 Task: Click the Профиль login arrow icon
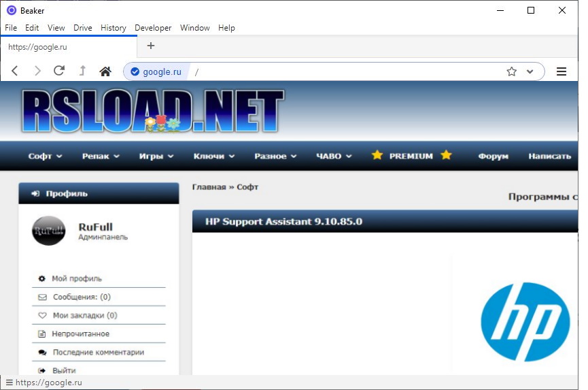click(x=35, y=194)
